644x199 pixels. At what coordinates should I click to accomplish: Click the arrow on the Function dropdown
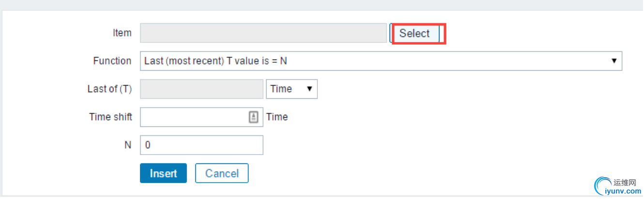(614, 61)
